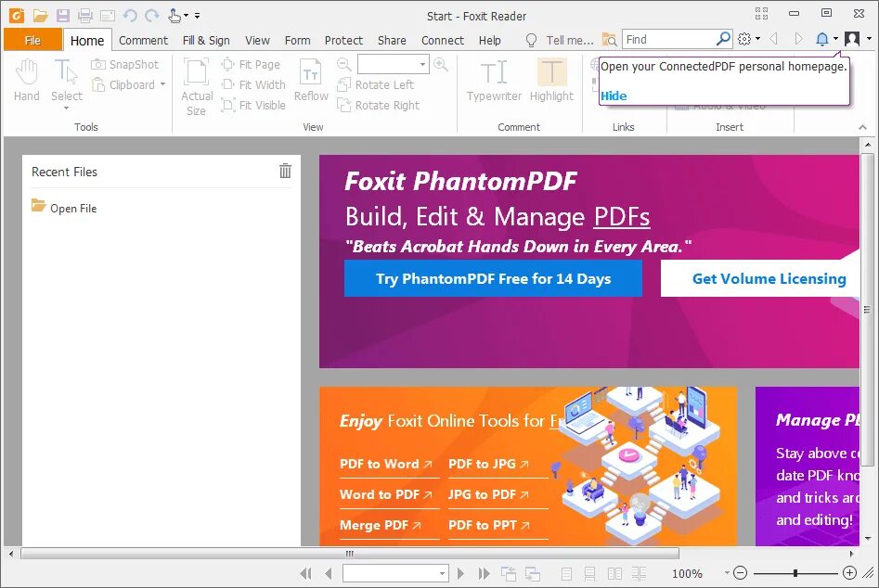This screenshot has height=588, width=879.
Task: Redo the last action
Action: coord(152,15)
